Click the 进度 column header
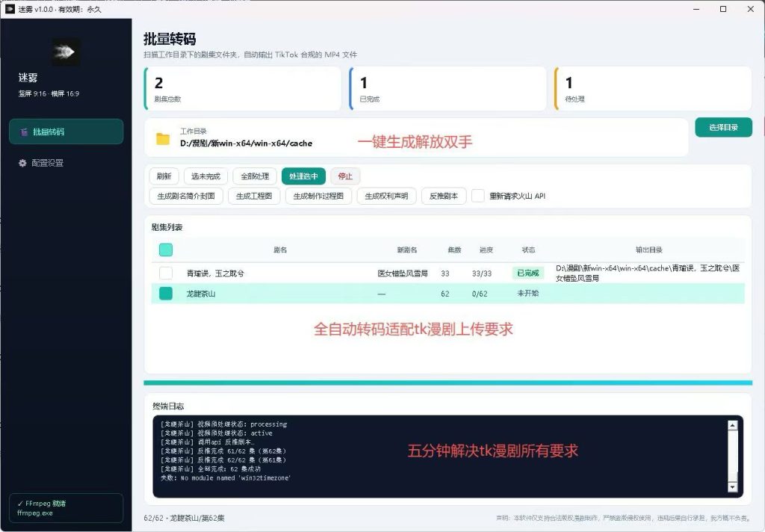This screenshot has width=765, height=532. tap(486, 250)
